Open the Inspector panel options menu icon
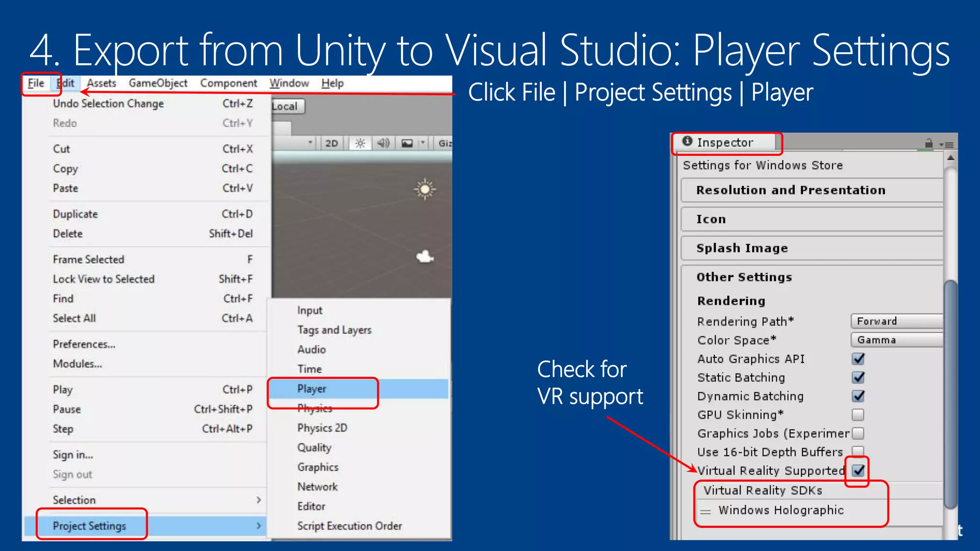The image size is (980, 551). tap(947, 144)
